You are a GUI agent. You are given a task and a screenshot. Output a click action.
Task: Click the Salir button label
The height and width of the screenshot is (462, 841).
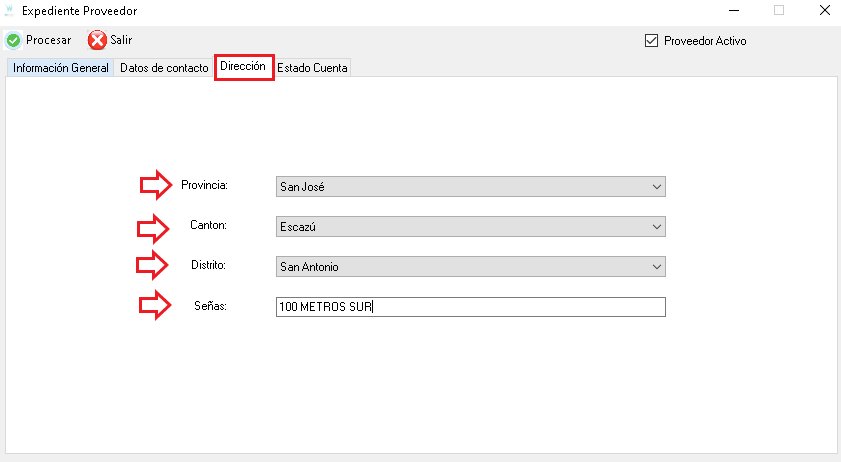[x=121, y=40]
